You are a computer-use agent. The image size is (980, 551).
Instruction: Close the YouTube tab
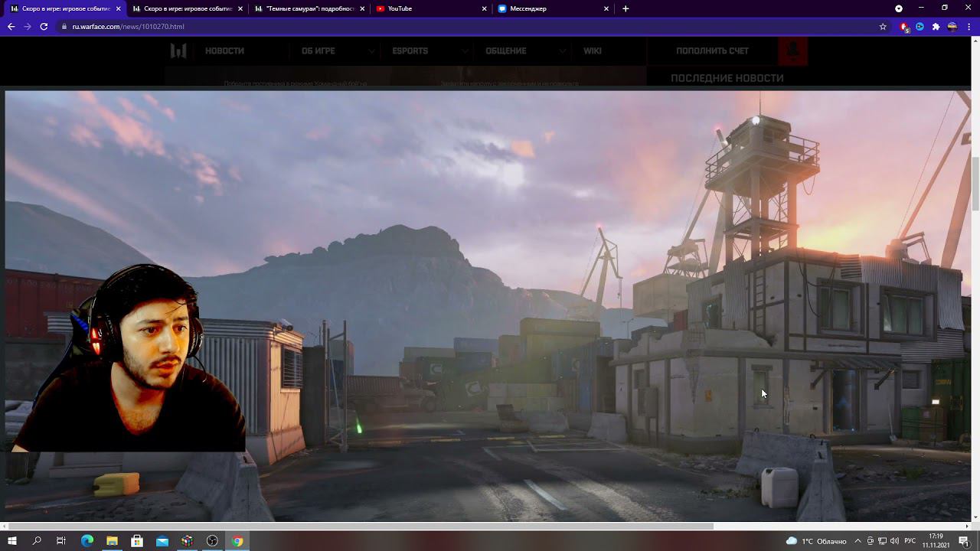click(484, 8)
